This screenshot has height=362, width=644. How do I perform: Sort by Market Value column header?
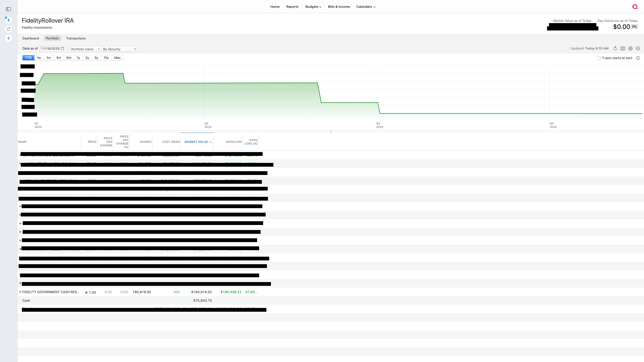[x=196, y=142]
